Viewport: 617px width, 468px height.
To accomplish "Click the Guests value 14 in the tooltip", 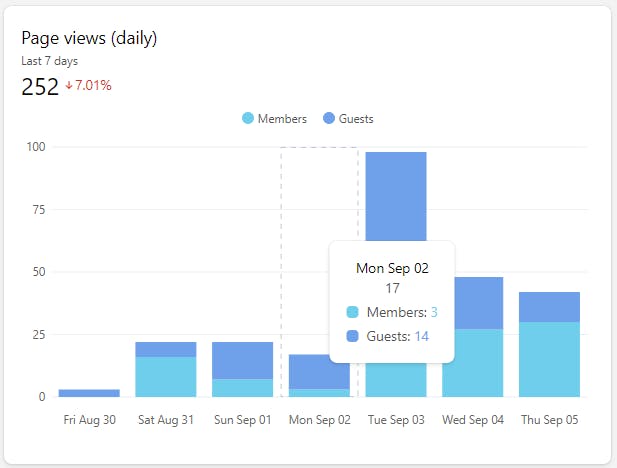I will click(422, 337).
